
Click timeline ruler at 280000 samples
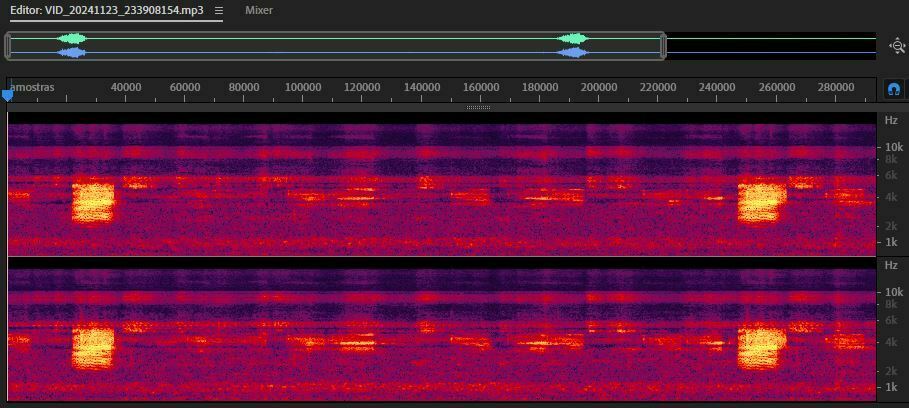pos(837,88)
